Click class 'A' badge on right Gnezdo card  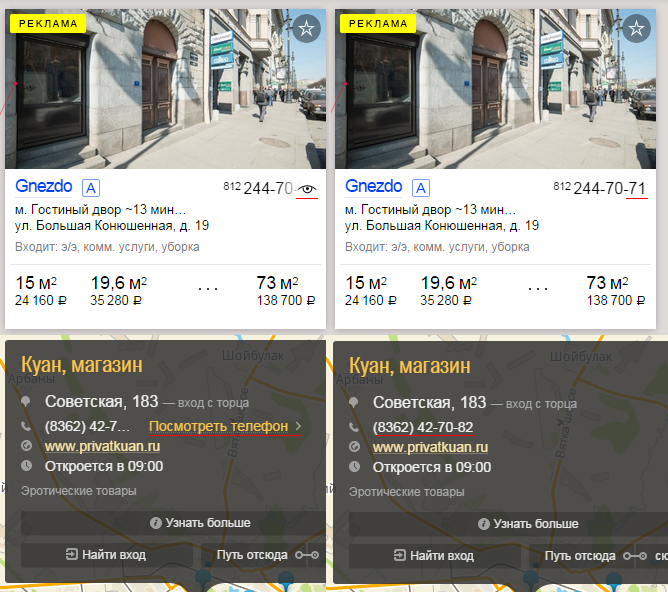tap(420, 188)
